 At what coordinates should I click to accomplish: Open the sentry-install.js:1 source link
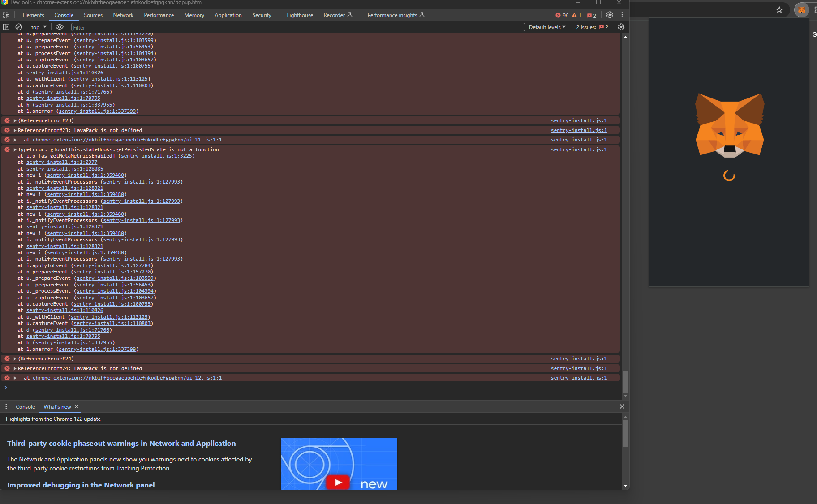pos(578,120)
